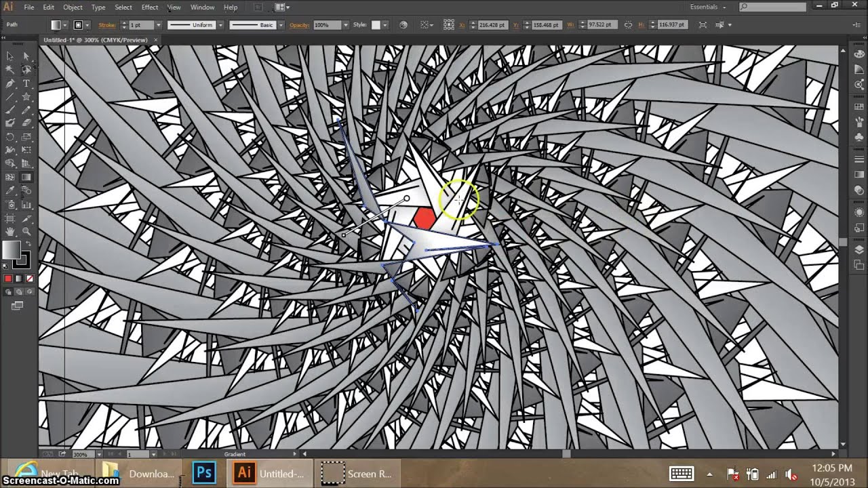Select the Paintbrush tool
This screenshot has width=868, height=488.
pyautogui.click(x=10, y=110)
